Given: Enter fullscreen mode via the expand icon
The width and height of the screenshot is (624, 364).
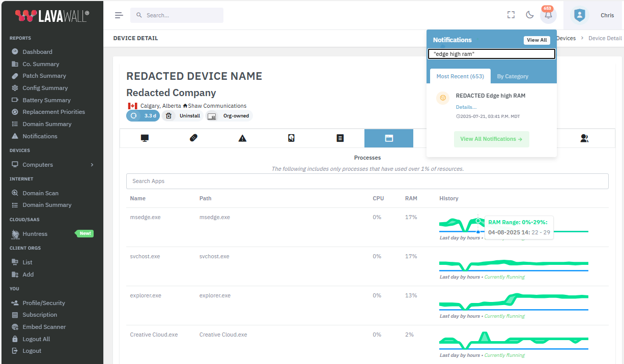Looking at the screenshot, I should point(510,15).
